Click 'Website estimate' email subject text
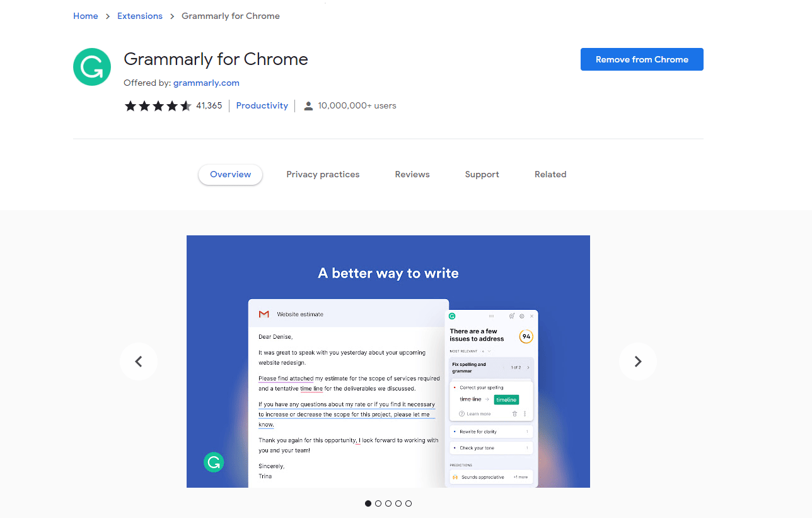The width and height of the screenshot is (812, 518). click(300, 314)
